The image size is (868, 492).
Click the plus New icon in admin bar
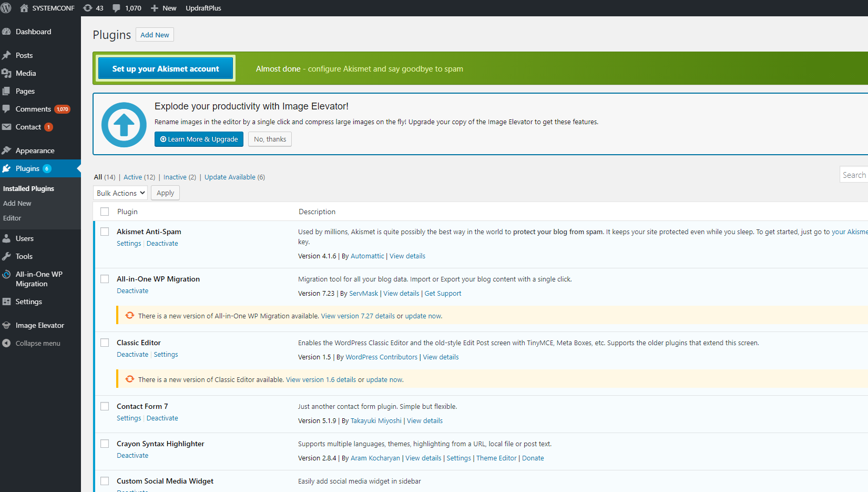(x=155, y=8)
